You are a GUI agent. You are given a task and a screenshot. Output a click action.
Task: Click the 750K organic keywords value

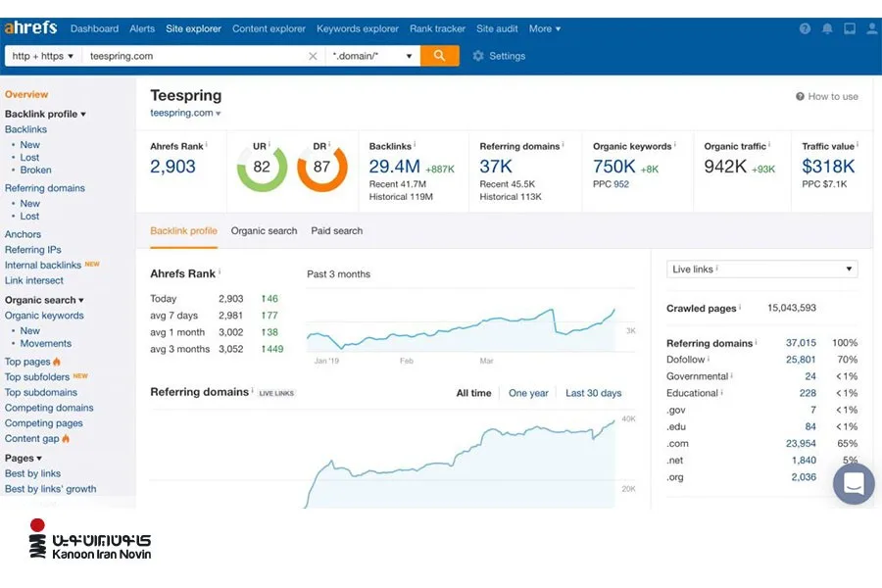tap(613, 166)
